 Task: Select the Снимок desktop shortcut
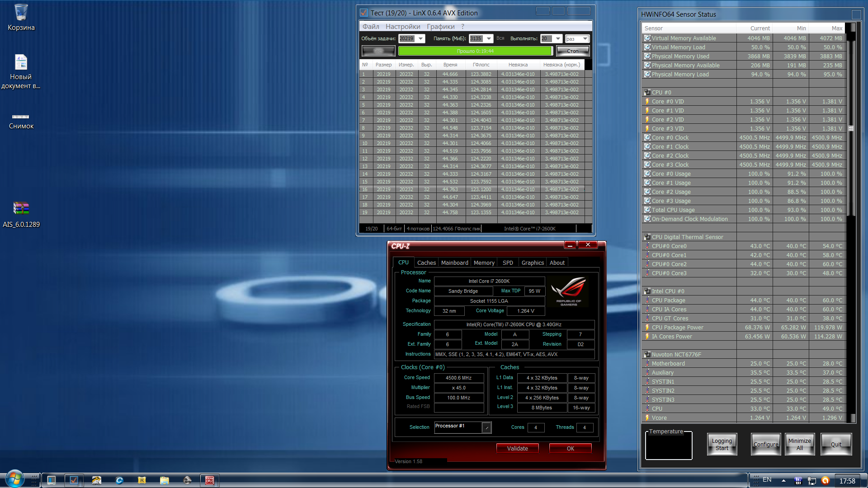21,117
